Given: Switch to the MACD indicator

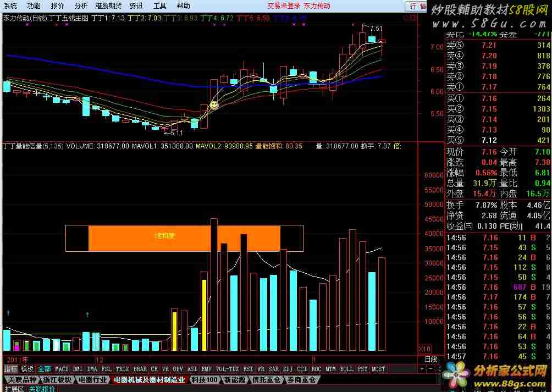Looking at the screenshot, I should pos(62,369).
